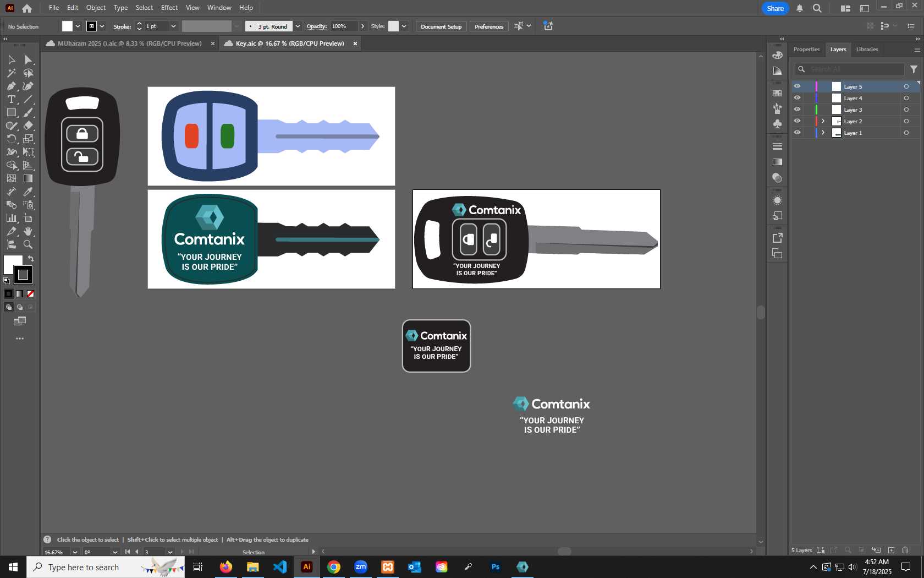Hide Layer 1 with its eye icon
This screenshot has height=578, width=924.
(x=797, y=133)
